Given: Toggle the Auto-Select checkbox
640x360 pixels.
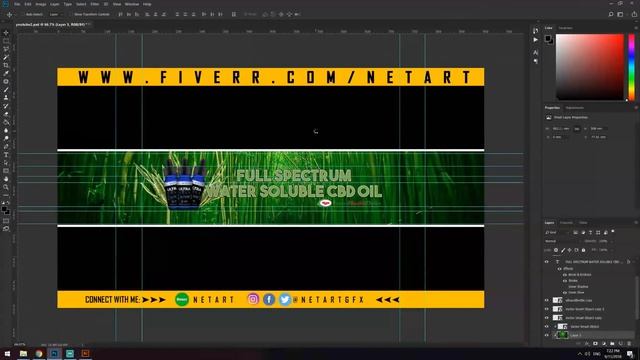Looking at the screenshot, I should 22,14.
